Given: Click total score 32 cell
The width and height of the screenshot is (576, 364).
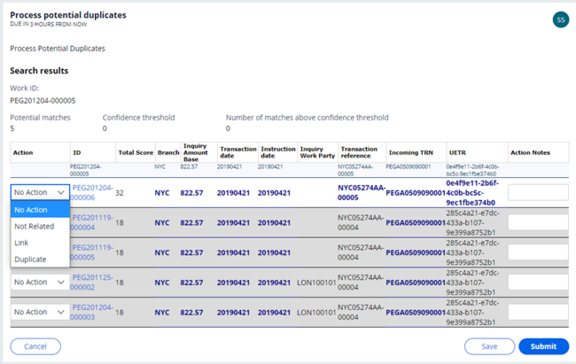Looking at the screenshot, I should pos(119,193).
